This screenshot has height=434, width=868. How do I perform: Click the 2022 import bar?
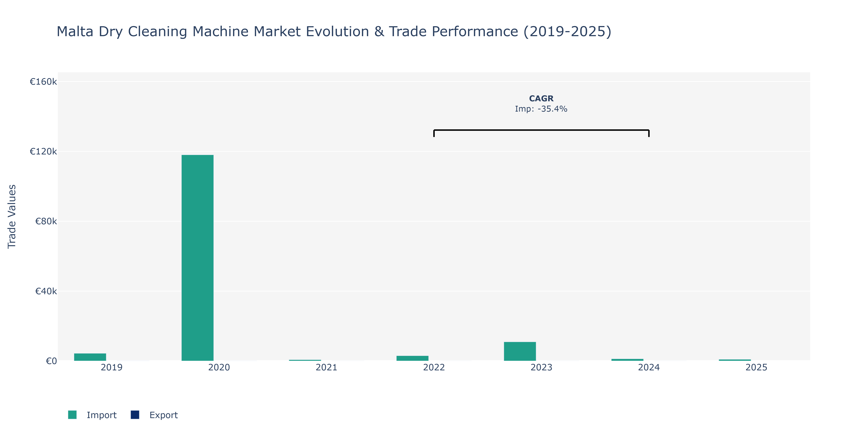pos(412,358)
